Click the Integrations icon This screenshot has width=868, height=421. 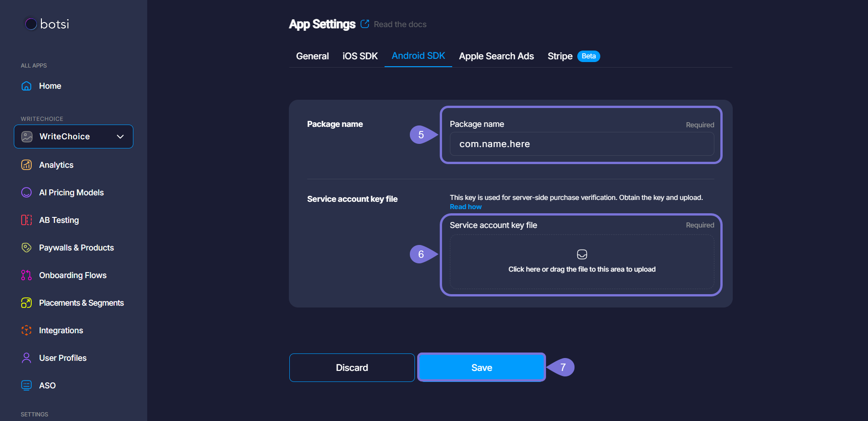27,330
